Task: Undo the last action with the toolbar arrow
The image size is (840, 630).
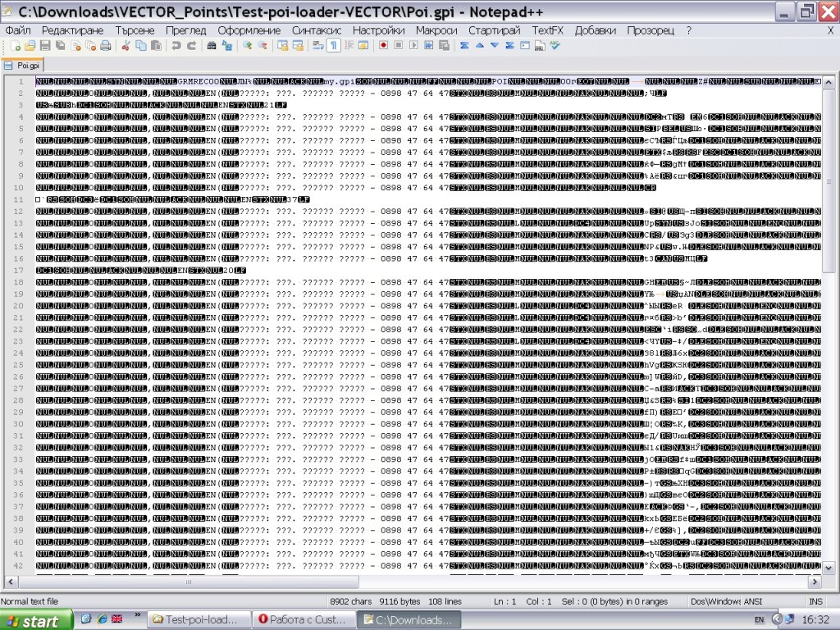Action: [x=176, y=46]
